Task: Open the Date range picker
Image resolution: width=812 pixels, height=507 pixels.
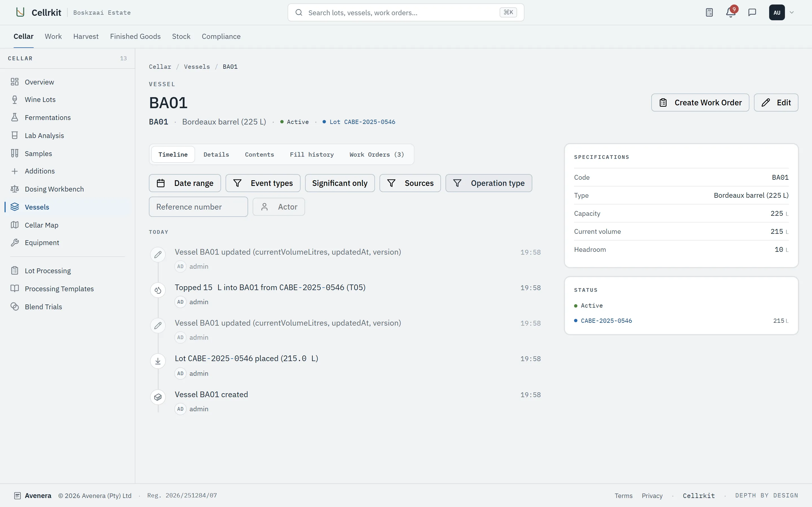Action: [185, 183]
